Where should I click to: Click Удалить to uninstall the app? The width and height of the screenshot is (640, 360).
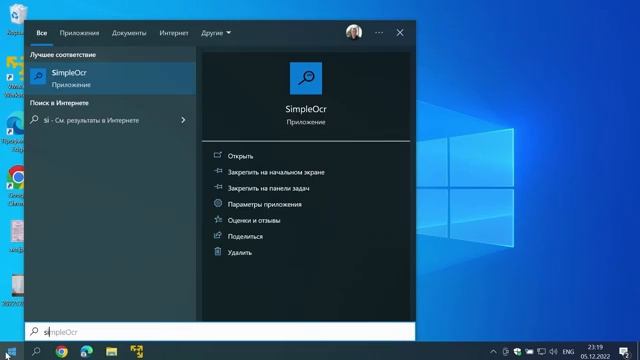240,253
